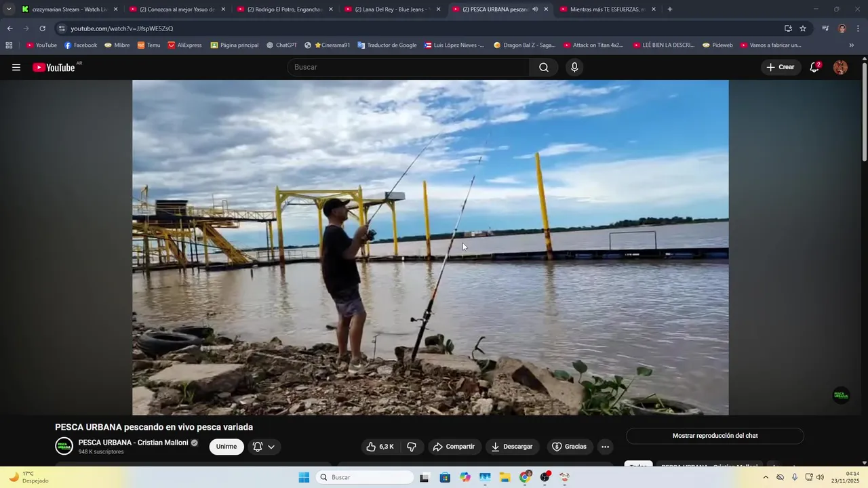Open the Pideweb bookmark
This screenshot has height=488, width=868.
click(x=718, y=45)
